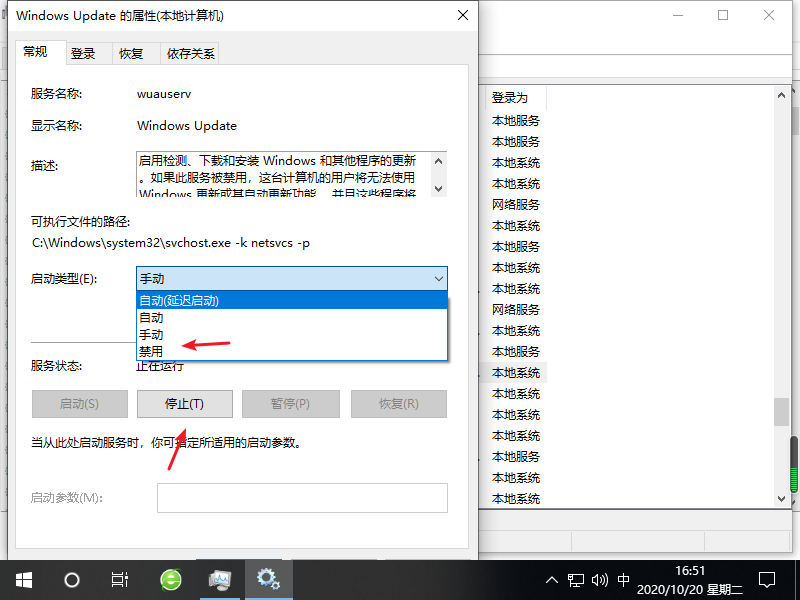Image resolution: width=800 pixels, height=600 pixels.
Task: Click the right panel scrollbar down arrow
Action: [x=783, y=497]
